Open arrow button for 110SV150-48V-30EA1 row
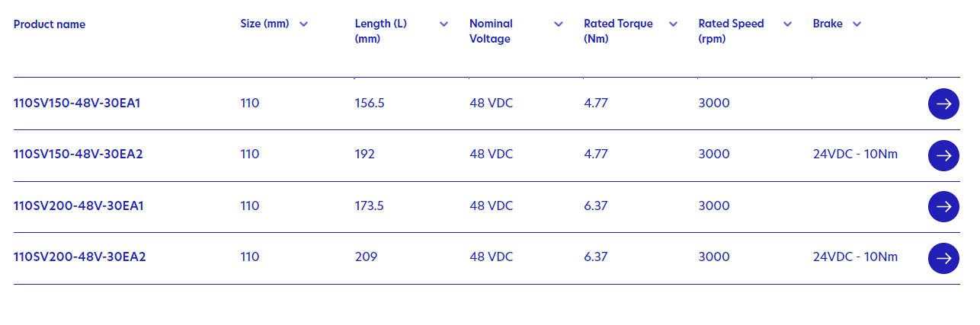This screenshot has width=980, height=325. tap(943, 104)
